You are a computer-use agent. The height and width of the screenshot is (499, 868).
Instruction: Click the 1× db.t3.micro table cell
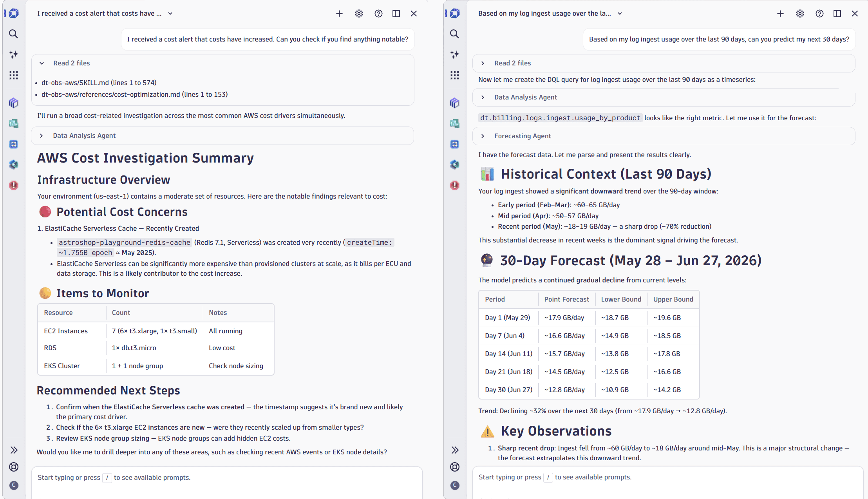click(134, 348)
